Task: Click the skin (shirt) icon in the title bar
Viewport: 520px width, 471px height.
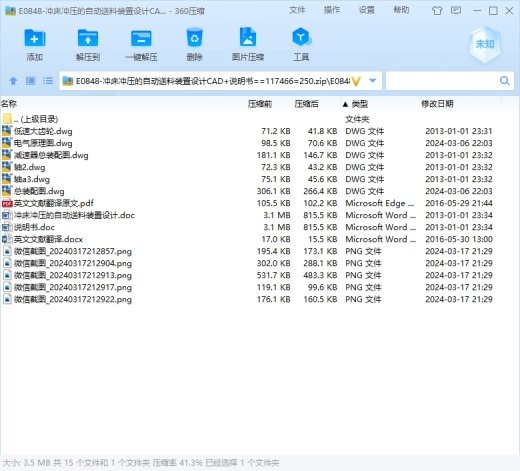Action: 437,11
